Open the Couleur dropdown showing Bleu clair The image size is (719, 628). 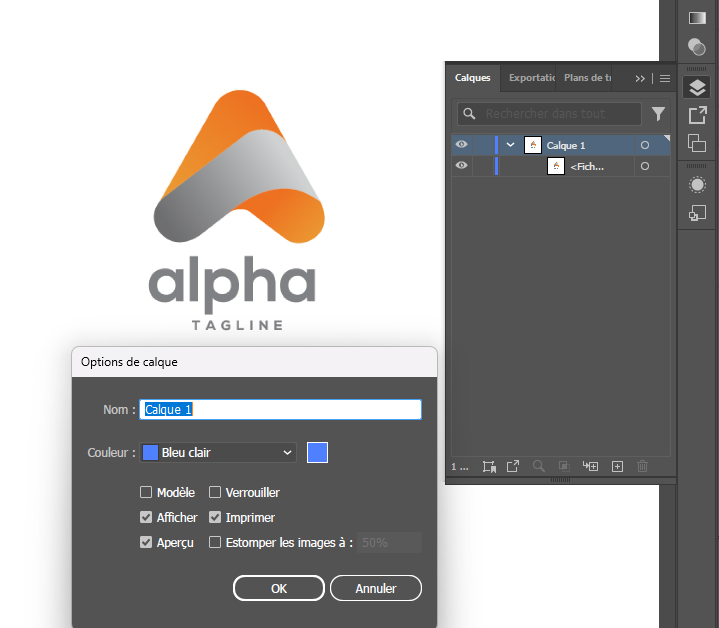coord(218,452)
